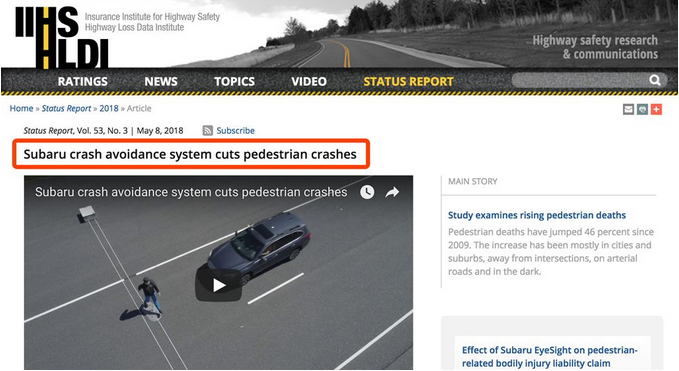Image resolution: width=679 pixels, height=371 pixels.
Task: Open 'Study examines rising pedestrian deaths' story
Action: point(537,215)
